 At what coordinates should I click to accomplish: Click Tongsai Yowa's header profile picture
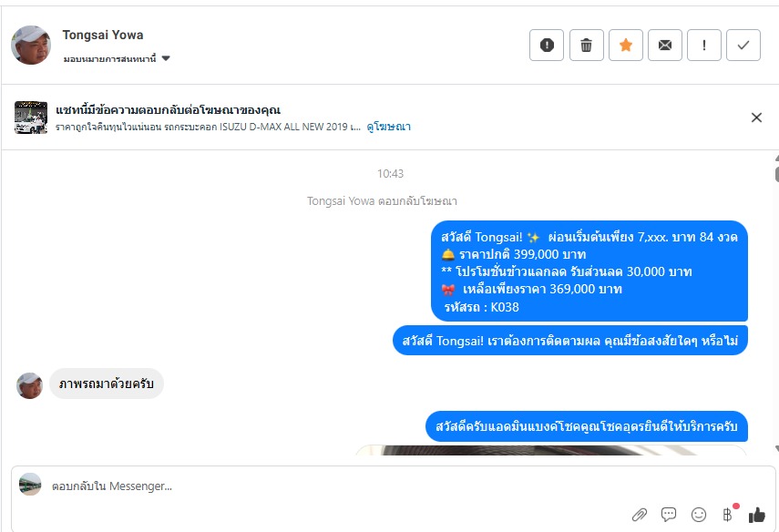click(x=31, y=45)
